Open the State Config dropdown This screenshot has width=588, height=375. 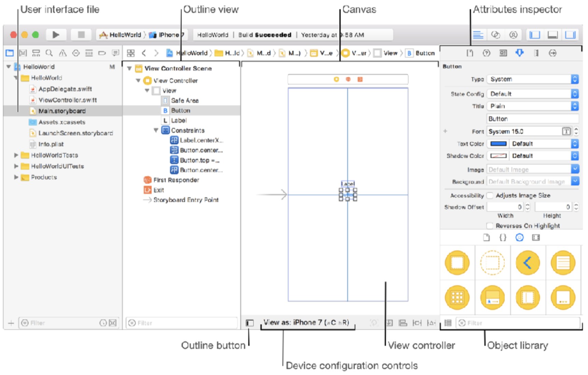(532, 94)
